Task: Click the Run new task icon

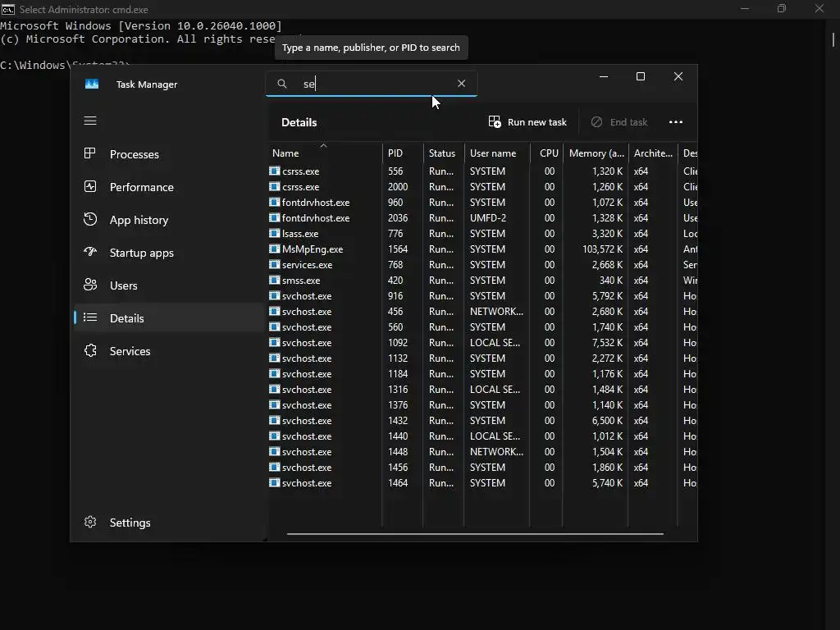Action: [495, 122]
